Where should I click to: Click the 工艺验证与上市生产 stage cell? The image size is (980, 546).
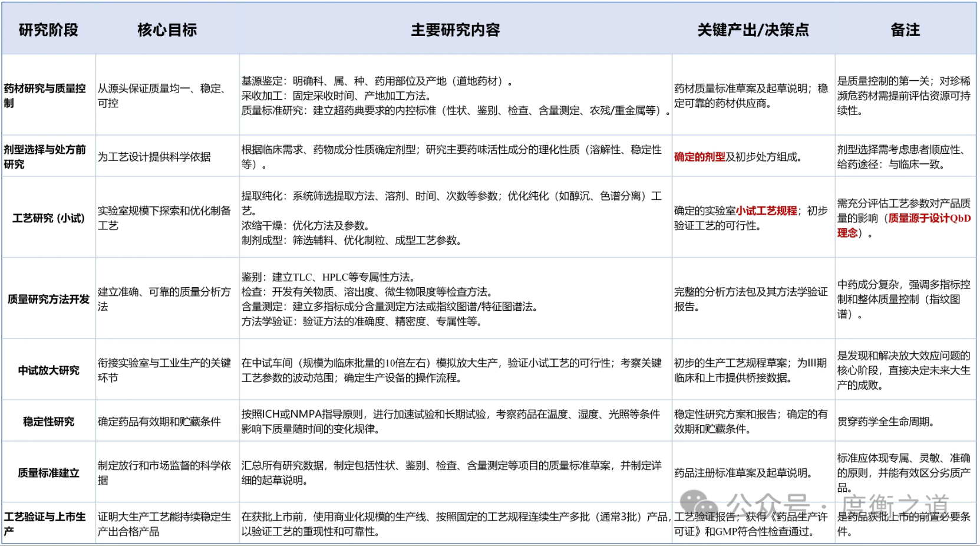tap(45, 524)
